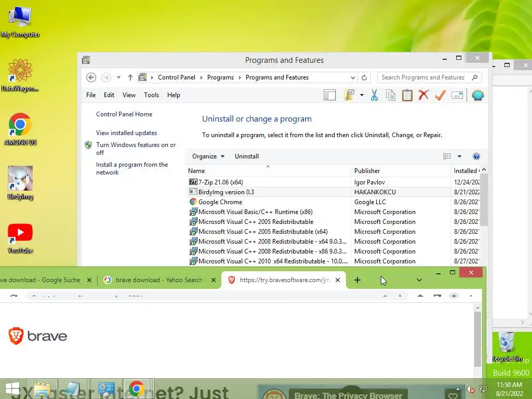
Task: Open DataWagon desktop shortcut
Action: [x=20, y=75]
